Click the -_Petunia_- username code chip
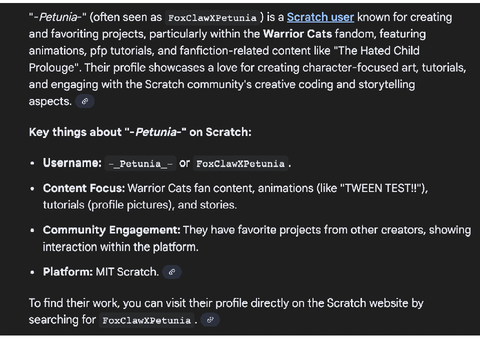 coord(140,164)
